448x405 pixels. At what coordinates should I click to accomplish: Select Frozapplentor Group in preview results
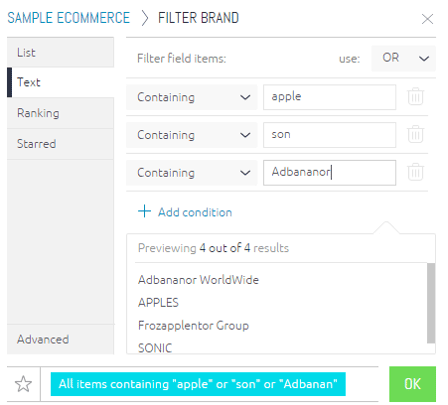point(193,325)
